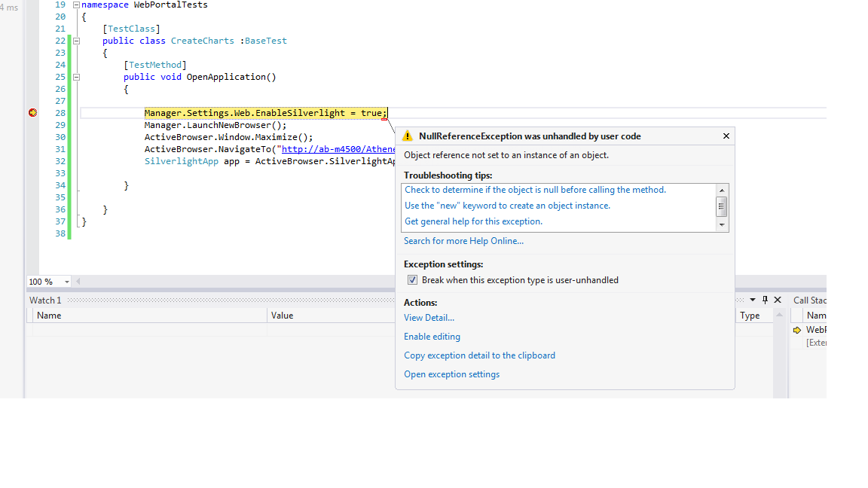This screenshot has width=868, height=488.
Task: Open the 100 % zoom level dropdown
Action: tap(66, 282)
